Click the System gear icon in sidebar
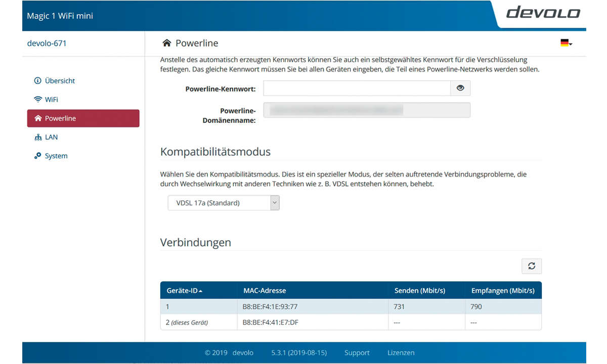Screen dimensions: 607x364 click(x=37, y=156)
